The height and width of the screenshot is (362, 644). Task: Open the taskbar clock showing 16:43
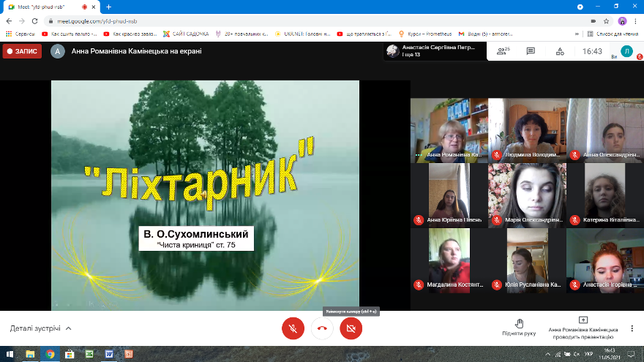[610, 354]
